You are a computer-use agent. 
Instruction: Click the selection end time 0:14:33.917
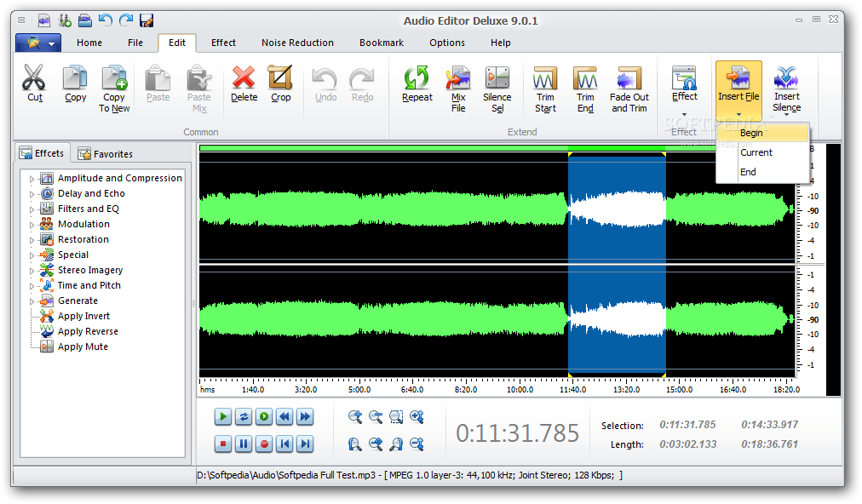(x=770, y=425)
